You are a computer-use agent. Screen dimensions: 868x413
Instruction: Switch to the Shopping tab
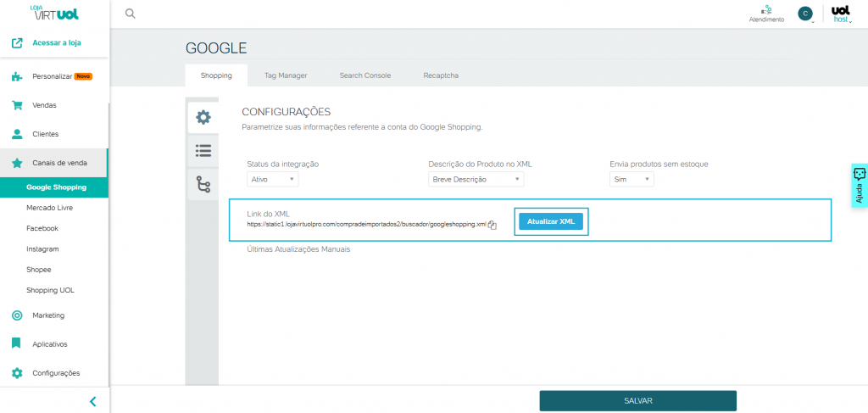tap(216, 75)
